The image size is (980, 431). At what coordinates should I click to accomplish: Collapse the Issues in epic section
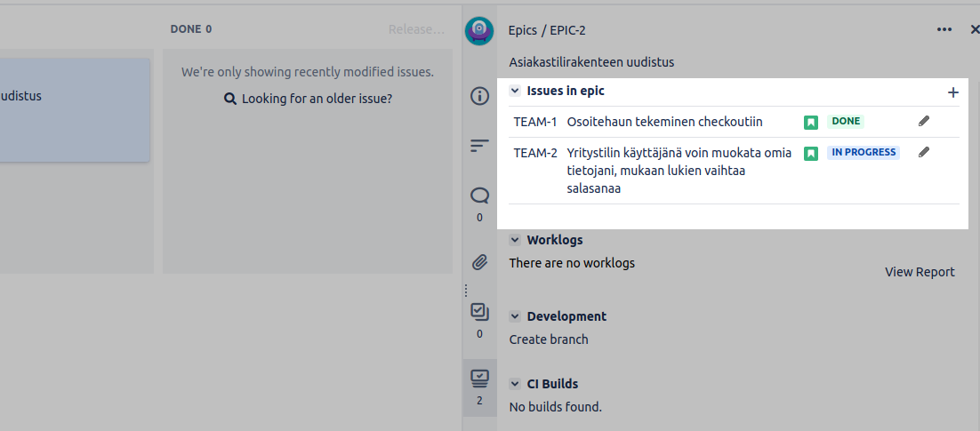point(515,91)
